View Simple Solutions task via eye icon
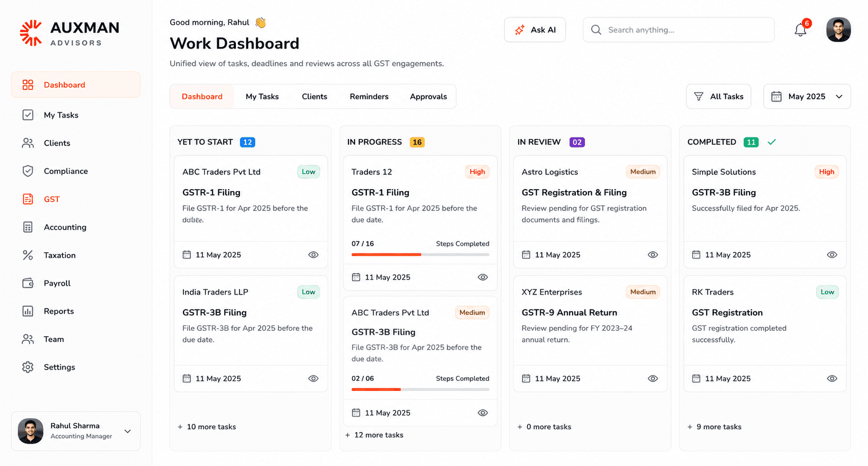The image size is (868, 466). point(832,255)
